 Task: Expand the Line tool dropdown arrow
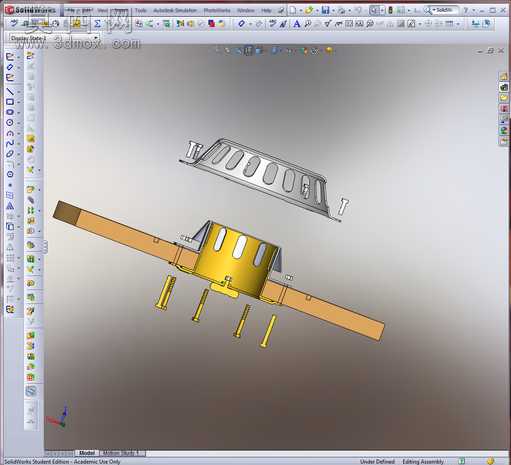[x=19, y=91]
